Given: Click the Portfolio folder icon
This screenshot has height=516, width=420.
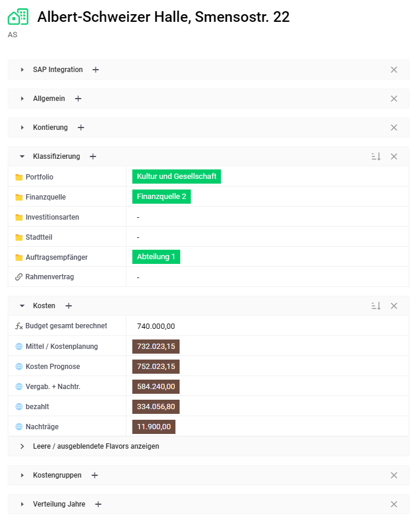Looking at the screenshot, I should 19,177.
